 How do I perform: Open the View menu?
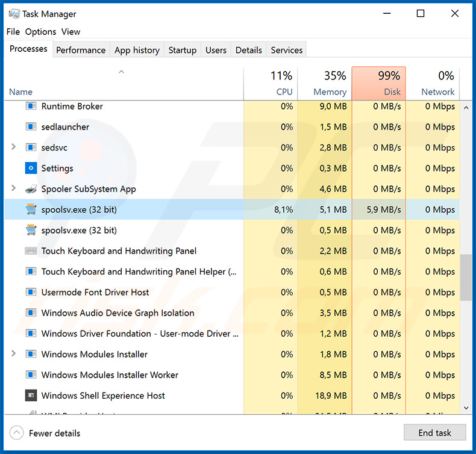click(70, 32)
